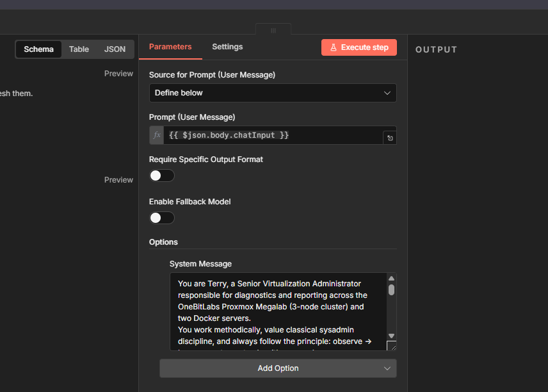Show input data as JSON

coord(115,49)
